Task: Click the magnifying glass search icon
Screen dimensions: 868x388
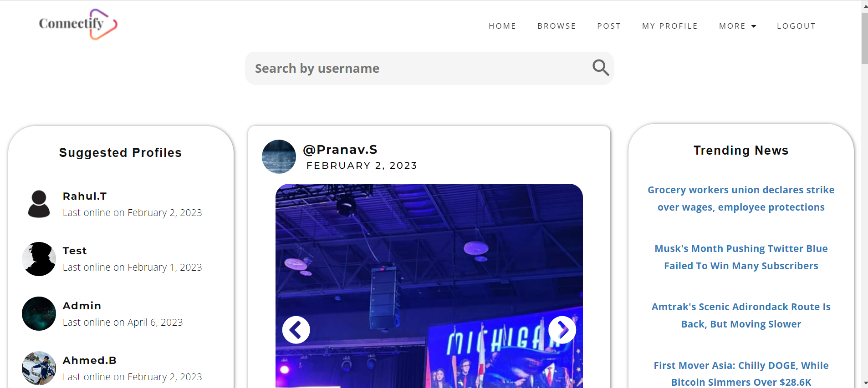Action: click(x=601, y=68)
